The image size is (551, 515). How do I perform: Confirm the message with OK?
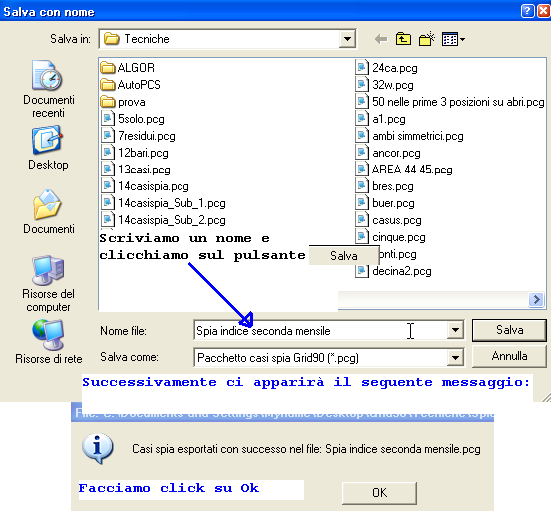click(380, 493)
